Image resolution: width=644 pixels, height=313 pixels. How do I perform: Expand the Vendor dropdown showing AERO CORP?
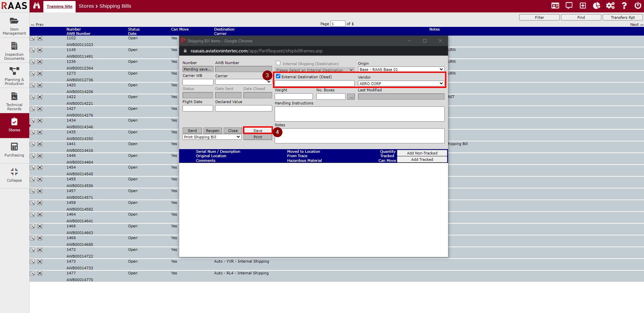(x=401, y=84)
